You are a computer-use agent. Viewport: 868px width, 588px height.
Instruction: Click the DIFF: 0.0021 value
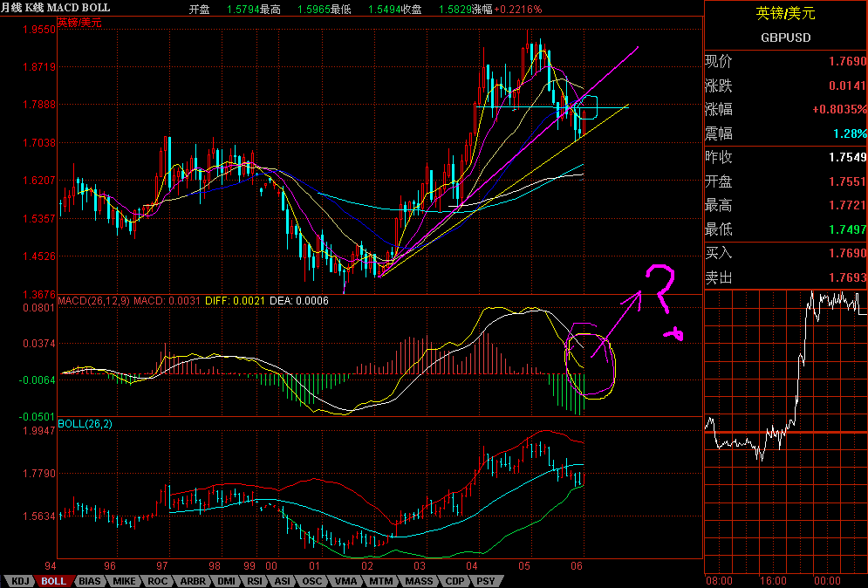click(x=235, y=301)
